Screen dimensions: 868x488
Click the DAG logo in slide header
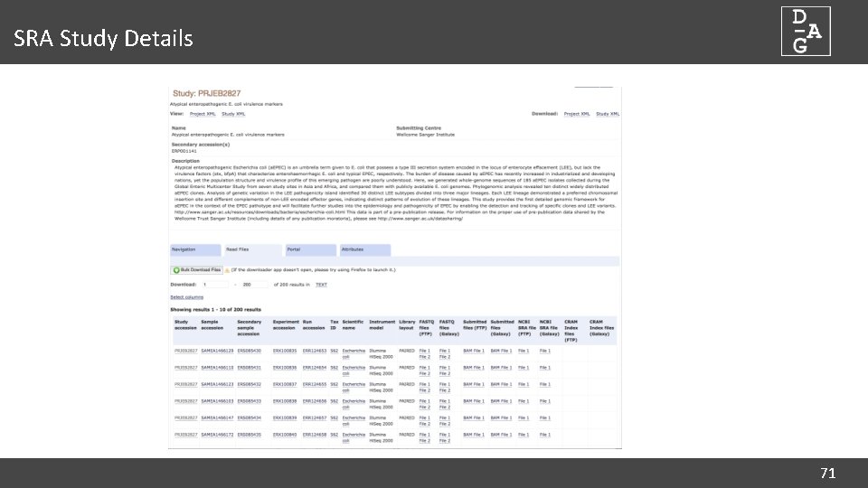(x=806, y=31)
